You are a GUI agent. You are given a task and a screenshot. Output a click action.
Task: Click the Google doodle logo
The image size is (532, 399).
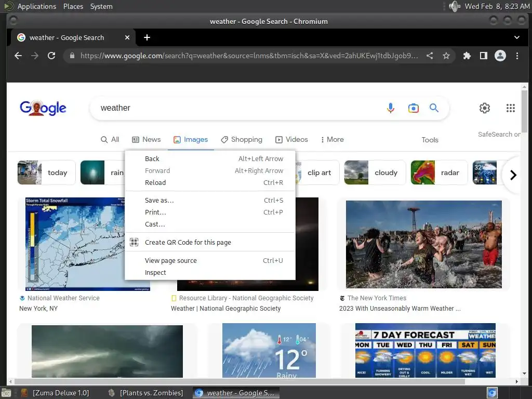coord(43,108)
